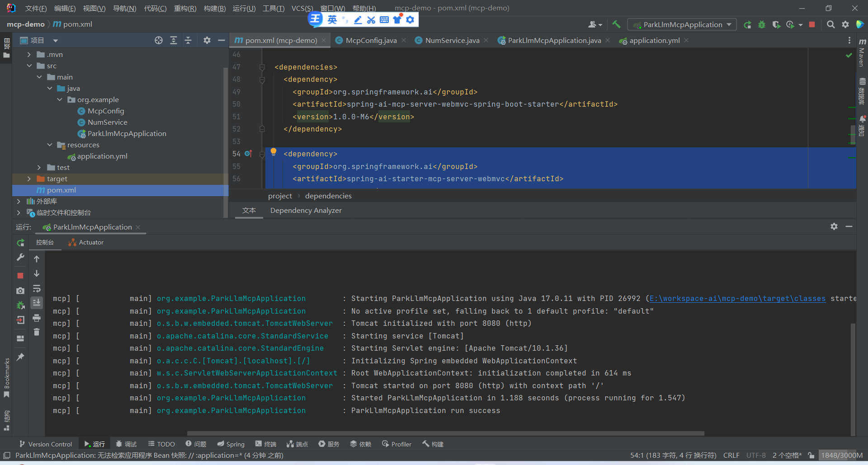The width and height of the screenshot is (868, 465).
Task: Switch to the Actuator tab in Run panel
Action: [86, 242]
